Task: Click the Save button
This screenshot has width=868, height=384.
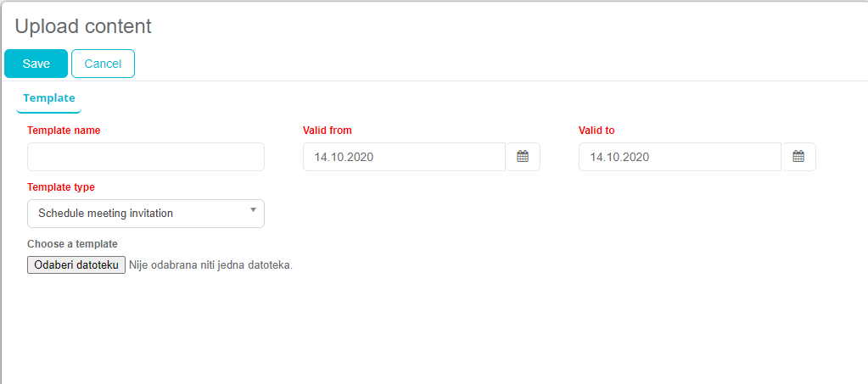Action: (x=36, y=64)
